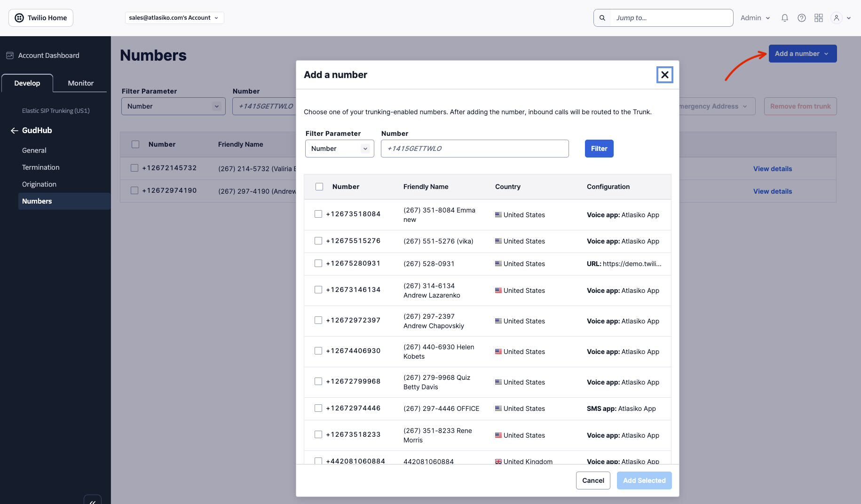The image size is (861, 504).
Task: Switch to the Develop tab
Action: pyautogui.click(x=27, y=83)
